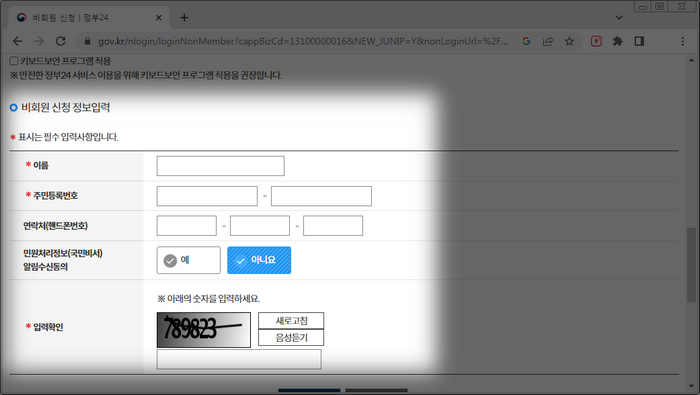
Task: Click the 주민등록번호 label
Action: (55, 195)
